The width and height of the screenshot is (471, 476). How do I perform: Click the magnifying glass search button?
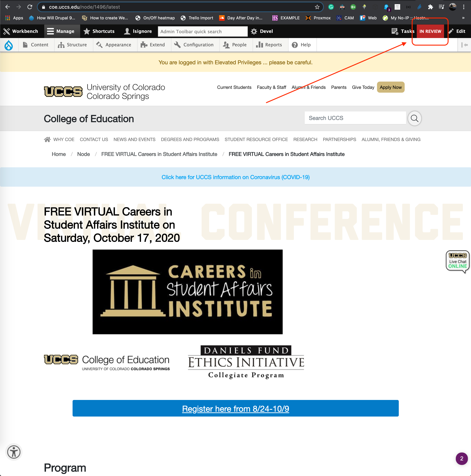click(x=414, y=118)
